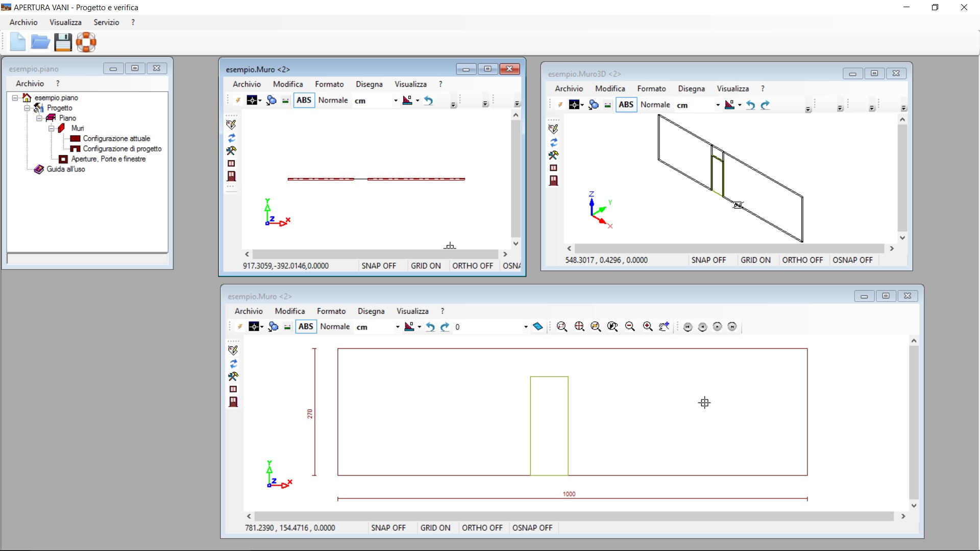Toggle SNAP OFF in bottom window status bar
Image resolution: width=980 pixels, height=551 pixels.
[388, 528]
